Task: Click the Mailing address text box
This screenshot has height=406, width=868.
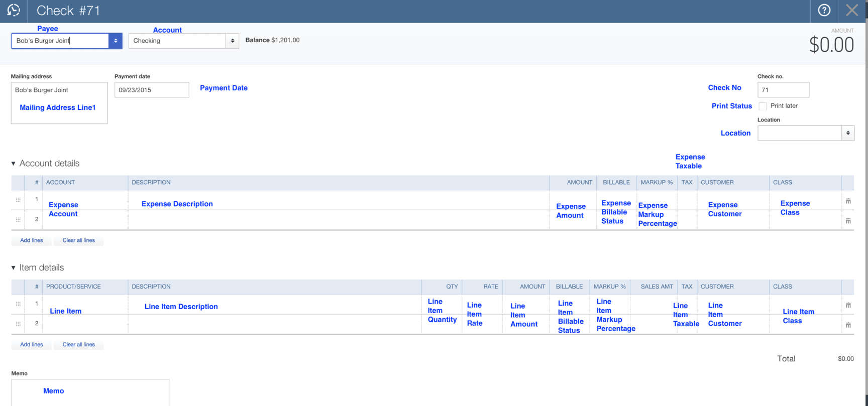Action: pyautogui.click(x=59, y=103)
